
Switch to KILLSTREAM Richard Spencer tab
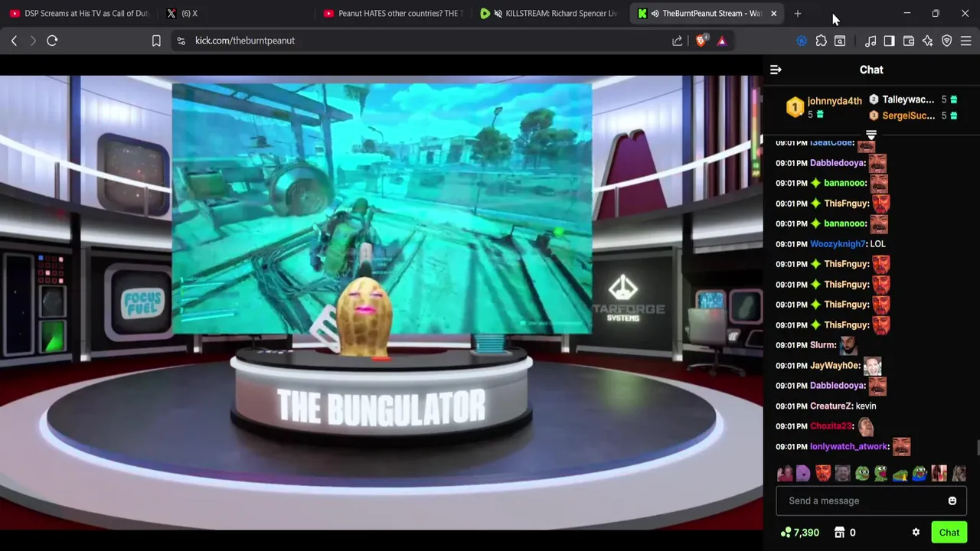pyautogui.click(x=549, y=13)
